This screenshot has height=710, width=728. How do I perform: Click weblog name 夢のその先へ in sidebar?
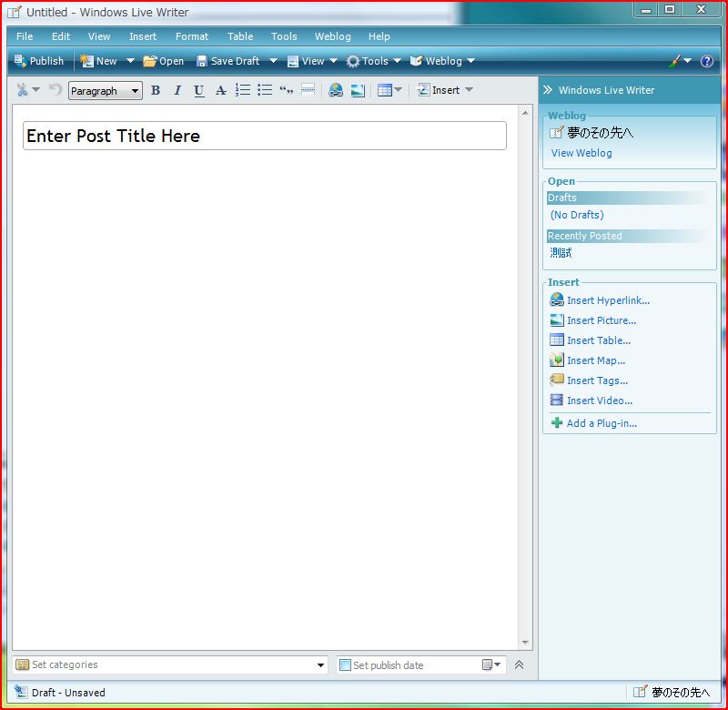click(600, 133)
